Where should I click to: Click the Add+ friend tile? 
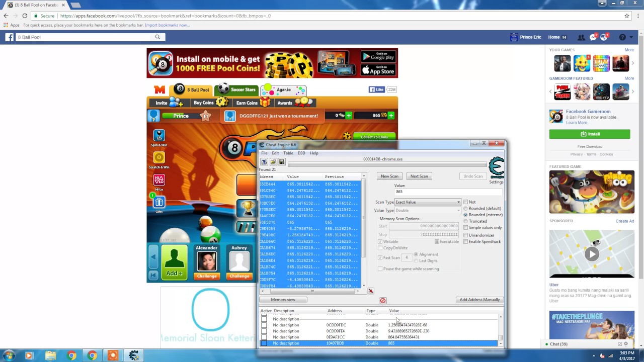coord(174,262)
